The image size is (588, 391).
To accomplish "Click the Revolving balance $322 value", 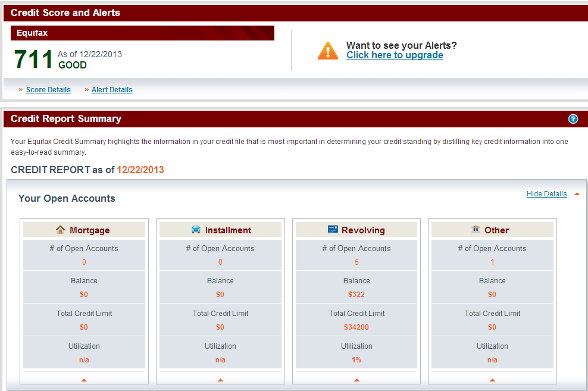I will 356,295.
